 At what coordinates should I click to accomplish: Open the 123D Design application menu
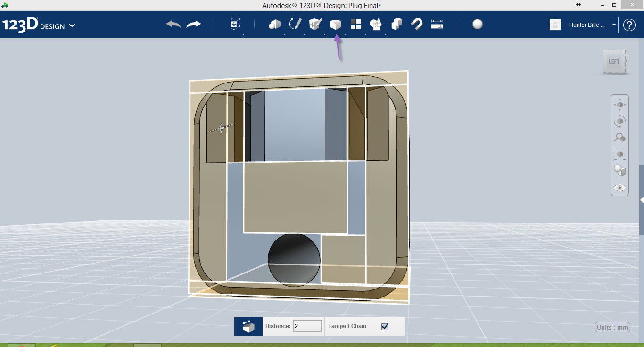[72, 25]
